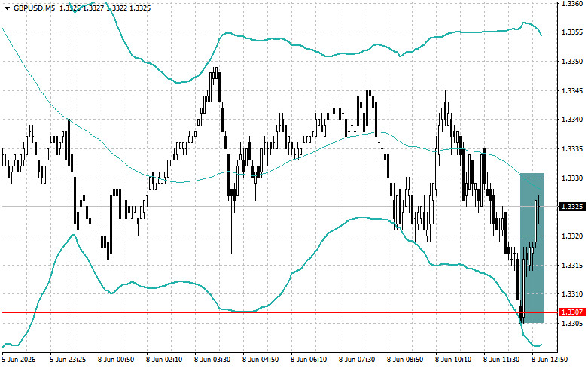Viewport: 588px width, 368px height.
Task: Click the 1.3315 price axis label
Action: (x=572, y=266)
